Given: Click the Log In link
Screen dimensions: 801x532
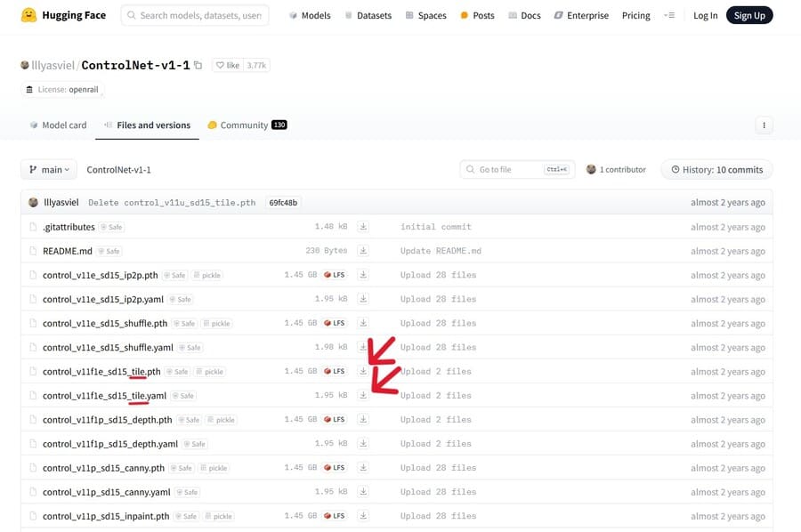Looking at the screenshot, I should click(x=705, y=15).
